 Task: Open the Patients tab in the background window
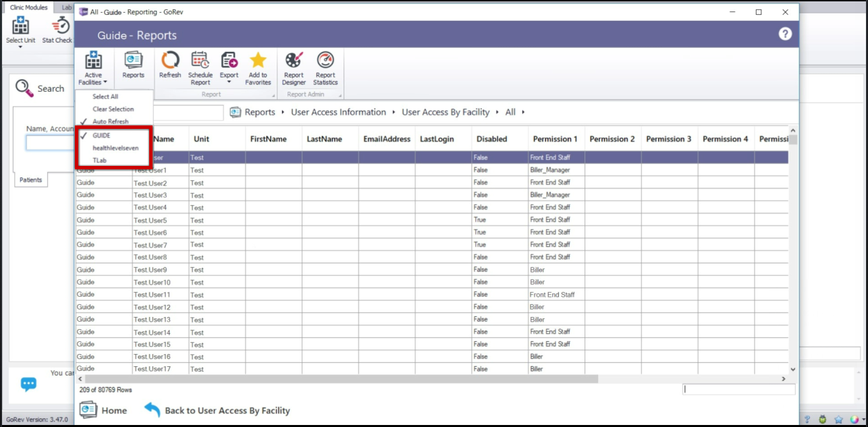click(30, 180)
